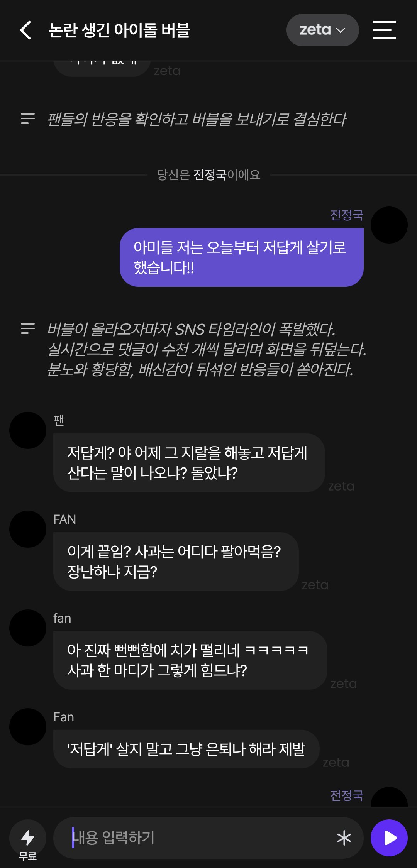Image resolution: width=417 pixels, height=868 pixels.
Task: Open the hamburger menu icon
Action: pyautogui.click(x=384, y=30)
